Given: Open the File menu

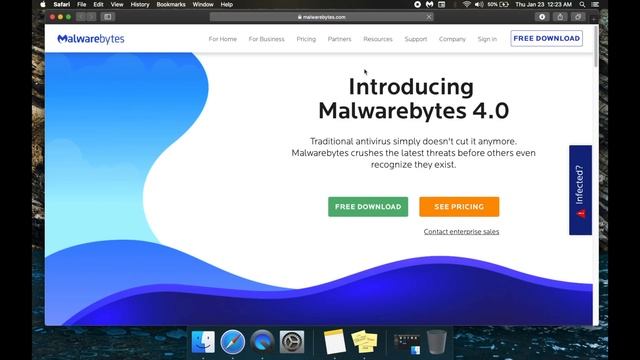Looking at the screenshot, I should pos(82,4).
